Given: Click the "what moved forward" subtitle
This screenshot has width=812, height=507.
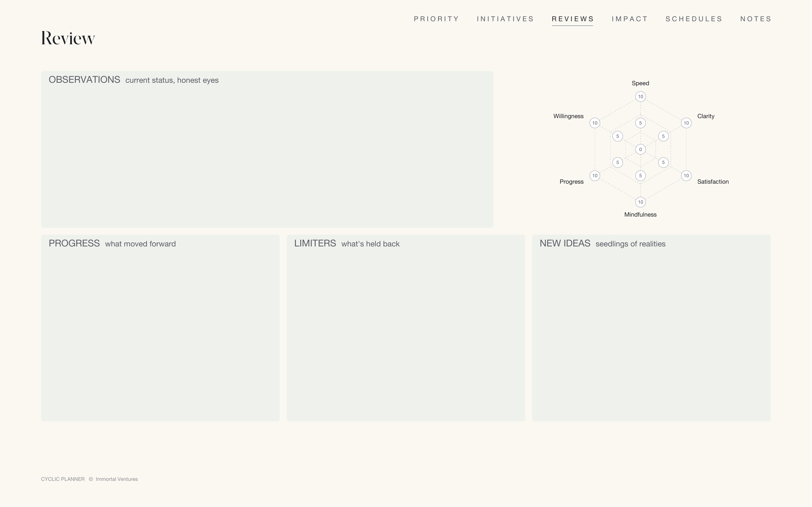Looking at the screenshot, I should click(140, 244).
